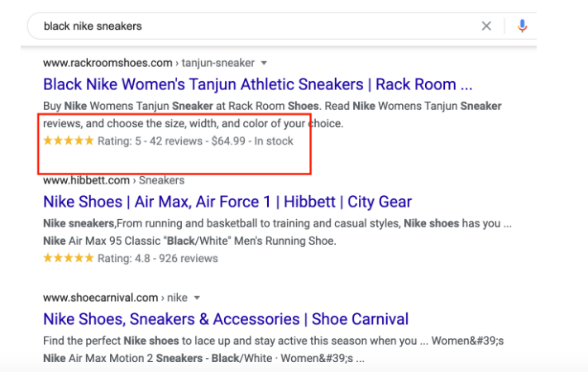Viewport: 588px width, 372px height.
Task: Click the Rating: 4.8 - 926 reviews text
Action: [x=157, y=259]
